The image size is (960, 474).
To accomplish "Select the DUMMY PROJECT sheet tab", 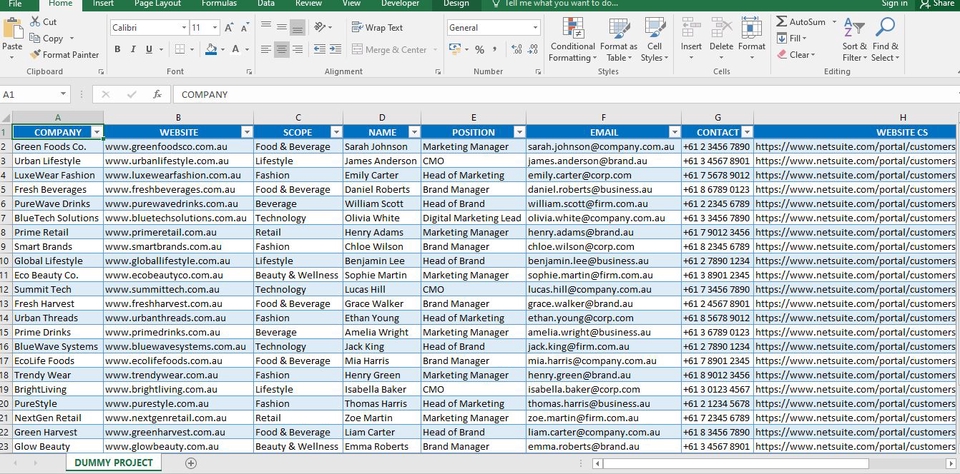I will point(113,463).
